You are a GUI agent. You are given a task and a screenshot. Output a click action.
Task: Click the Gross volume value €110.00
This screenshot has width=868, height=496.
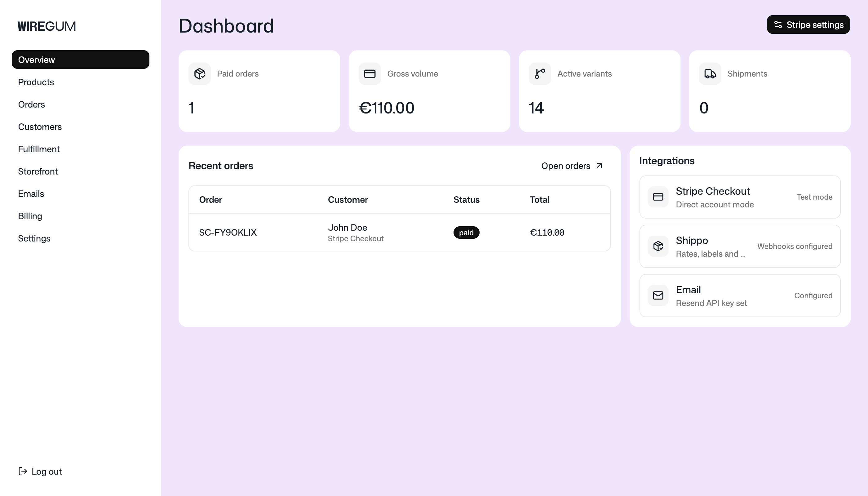tap(387, 108)
